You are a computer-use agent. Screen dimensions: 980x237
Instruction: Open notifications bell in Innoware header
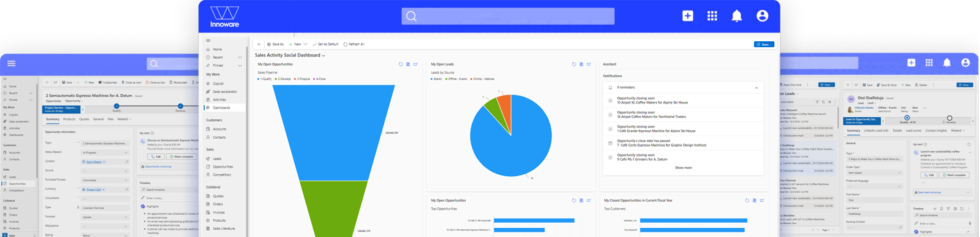[736, 16]
